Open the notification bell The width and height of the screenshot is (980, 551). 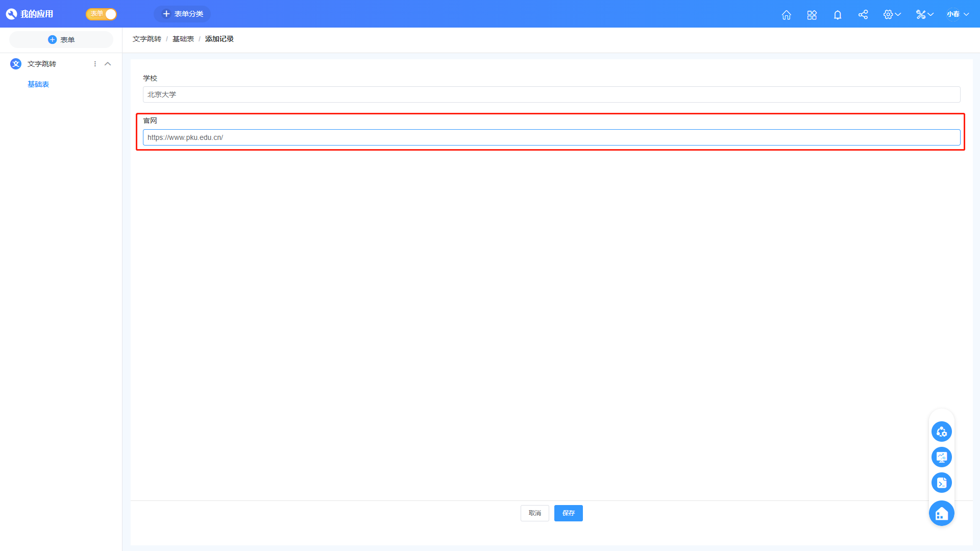coord(837,14)
